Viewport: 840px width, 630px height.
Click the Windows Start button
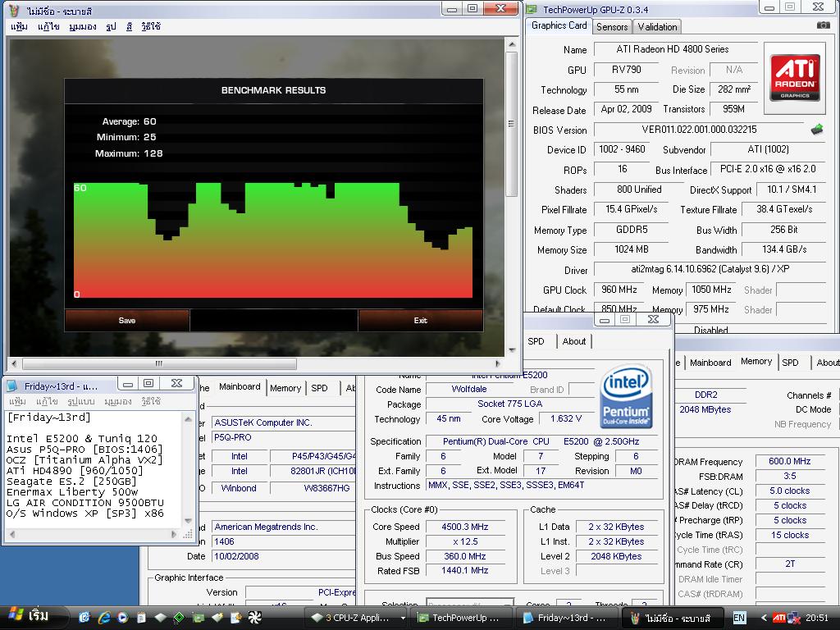tap(30, 616)
